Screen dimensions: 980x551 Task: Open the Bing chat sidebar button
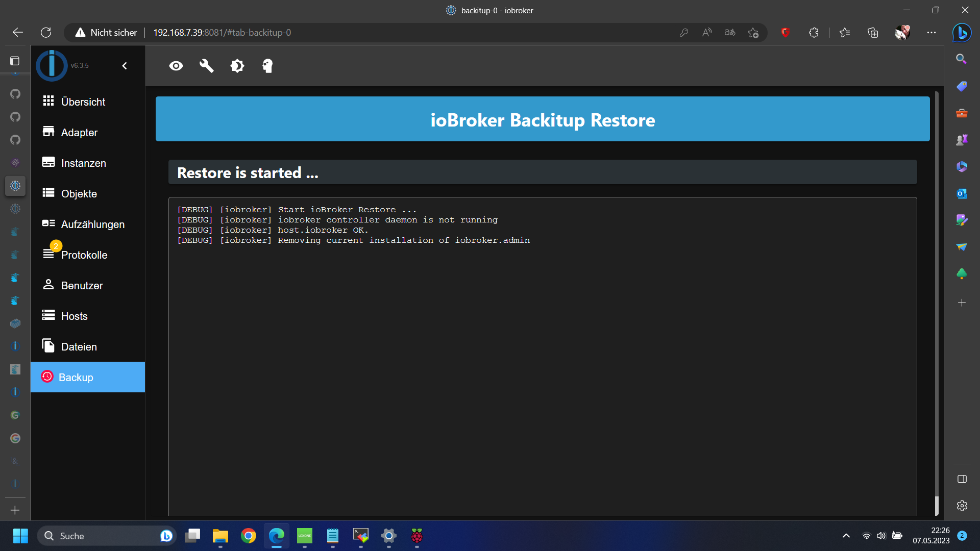962,33
